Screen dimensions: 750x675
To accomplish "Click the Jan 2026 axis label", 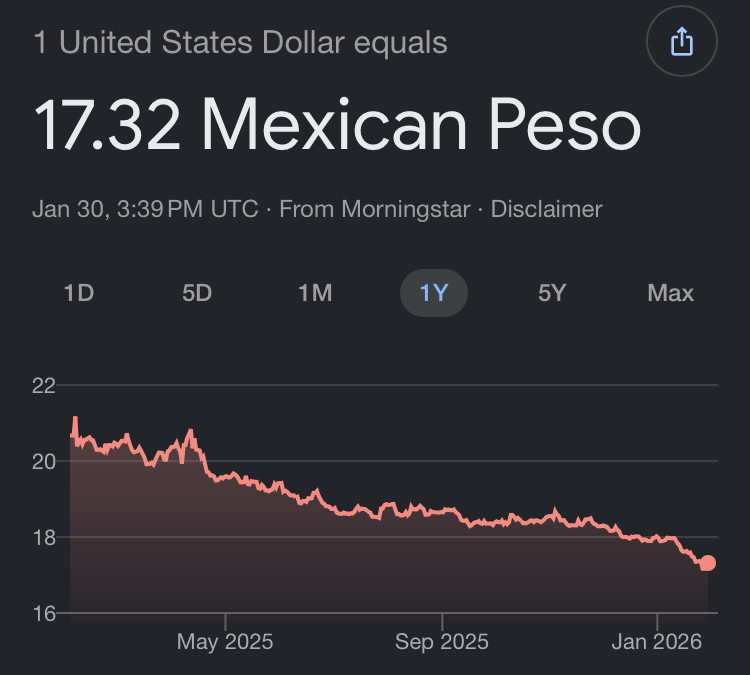I will click(x=657, y=641).
